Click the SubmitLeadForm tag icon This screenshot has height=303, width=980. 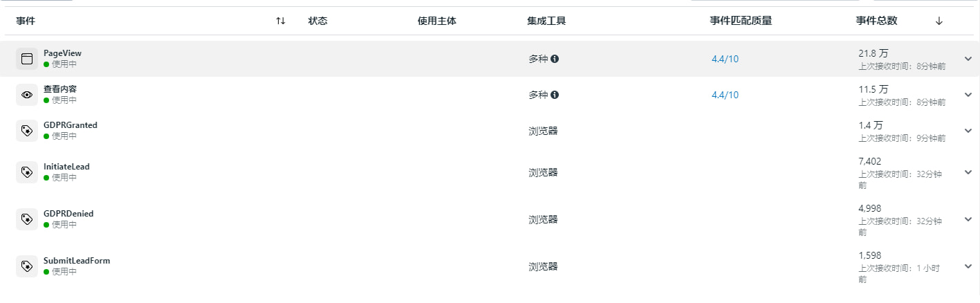point(27,266)
